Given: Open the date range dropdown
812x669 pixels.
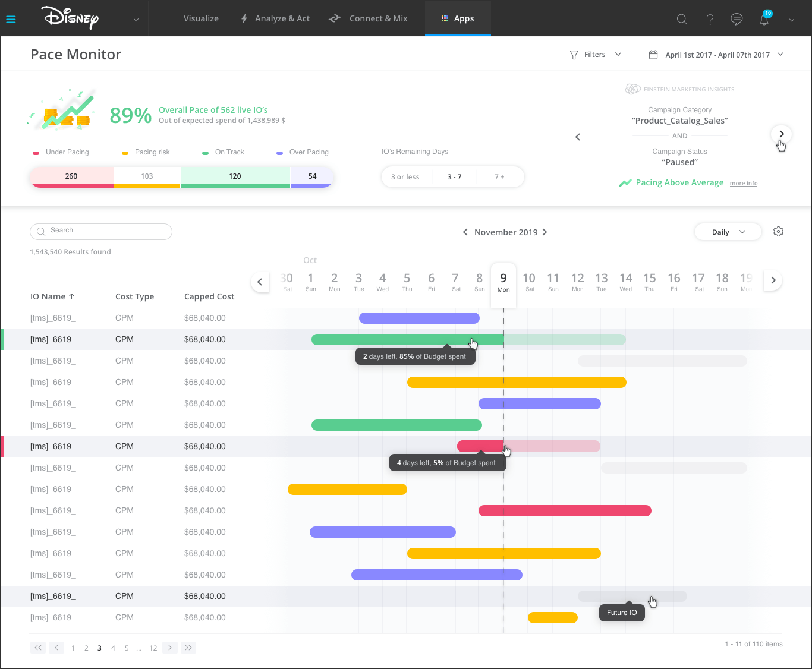Looking at the screenshot, I should (716, 55).
